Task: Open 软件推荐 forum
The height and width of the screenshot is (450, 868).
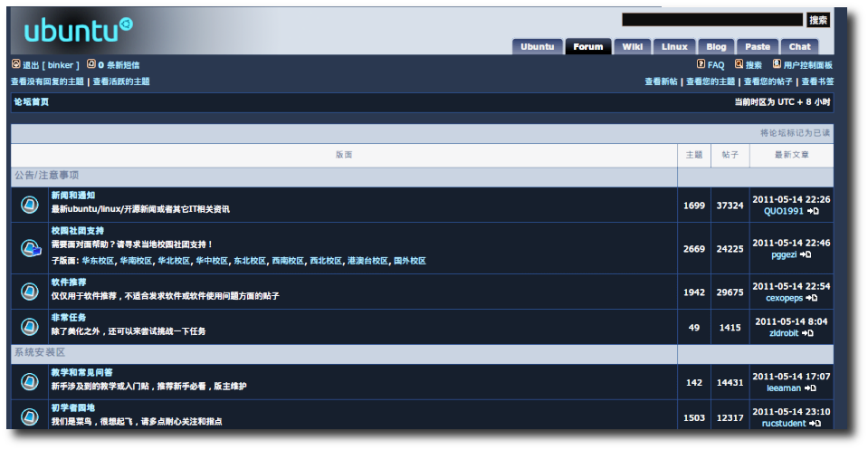Action: pyautogui.click(x=69, y=282)
